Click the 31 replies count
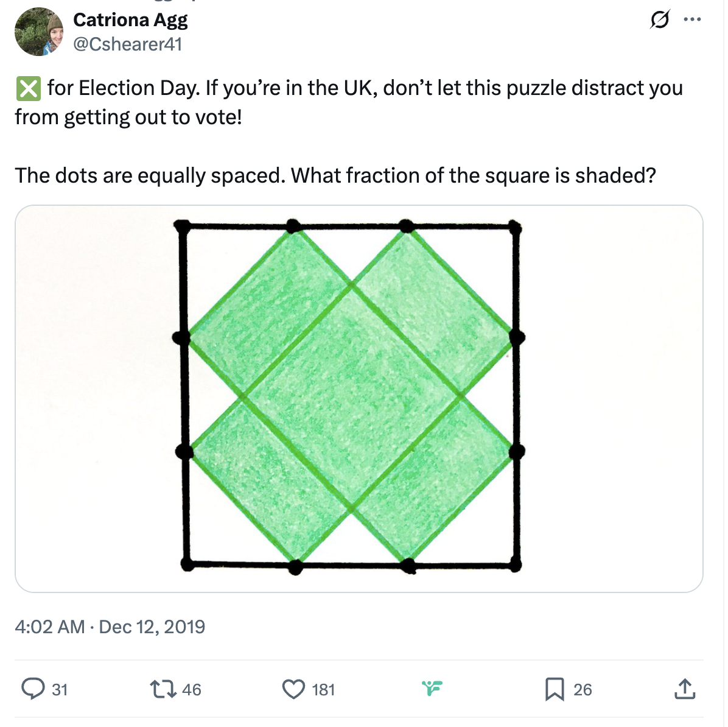 [60, 690]
